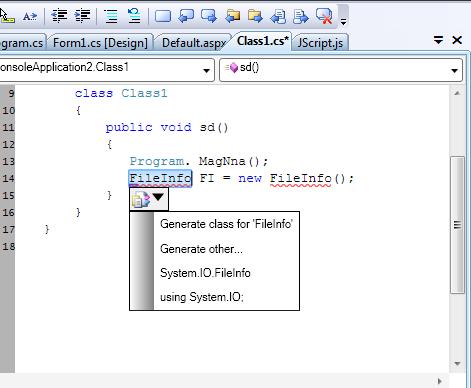Click the FI variable name

(207, 178)
